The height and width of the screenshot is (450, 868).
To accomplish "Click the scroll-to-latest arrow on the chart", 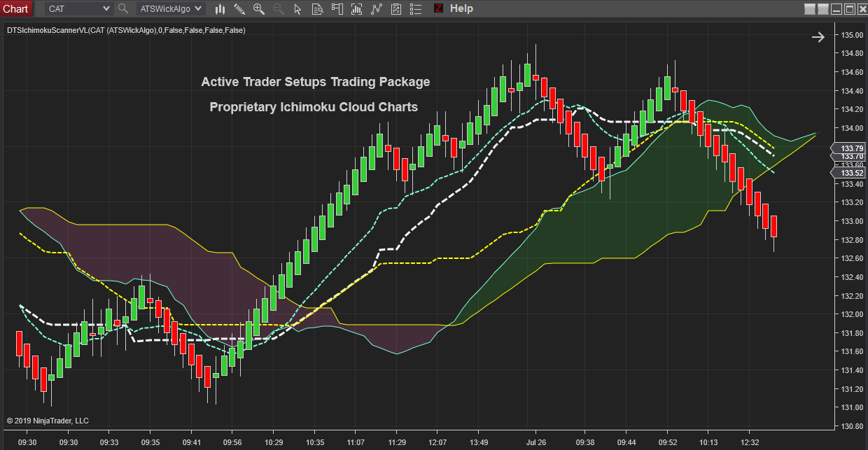I will point(818,37).
